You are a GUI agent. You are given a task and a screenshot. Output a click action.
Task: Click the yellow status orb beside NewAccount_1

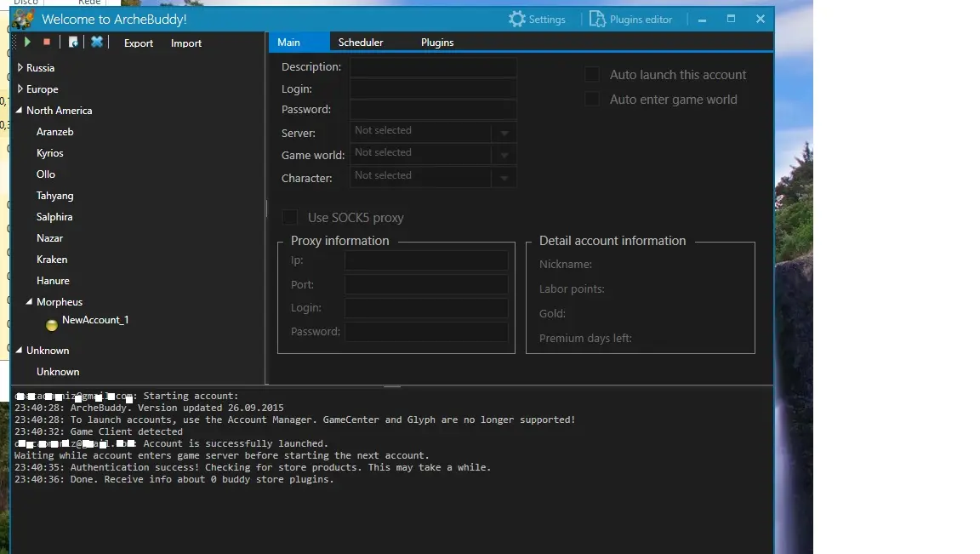(x=52, y=324)
